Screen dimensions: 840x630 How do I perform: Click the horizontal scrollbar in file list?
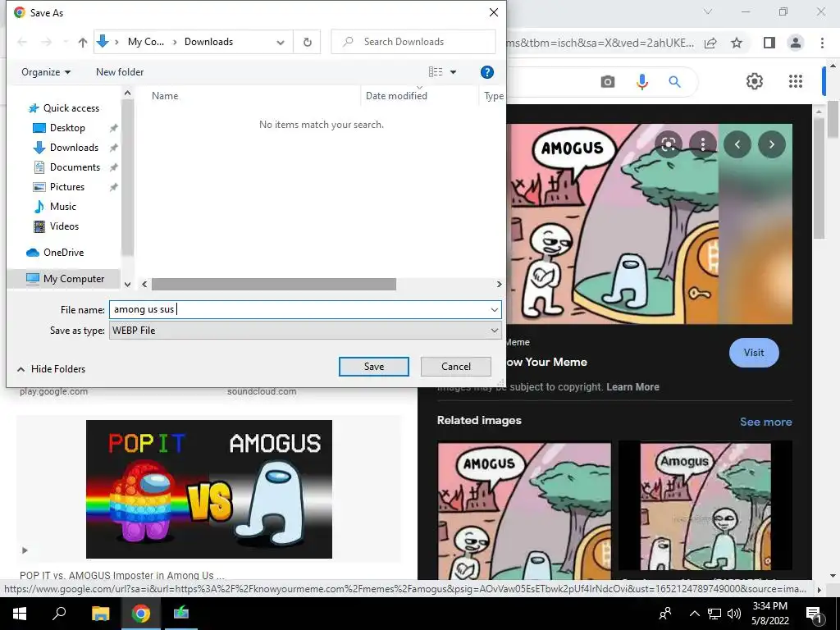click(x=274, y=284)
